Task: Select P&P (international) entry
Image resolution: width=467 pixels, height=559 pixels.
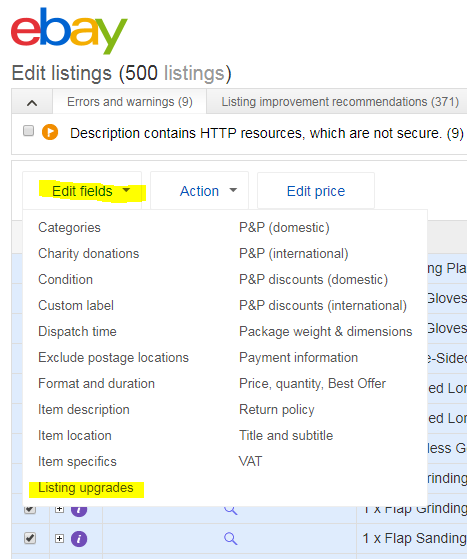Action: tap(293, 253)
